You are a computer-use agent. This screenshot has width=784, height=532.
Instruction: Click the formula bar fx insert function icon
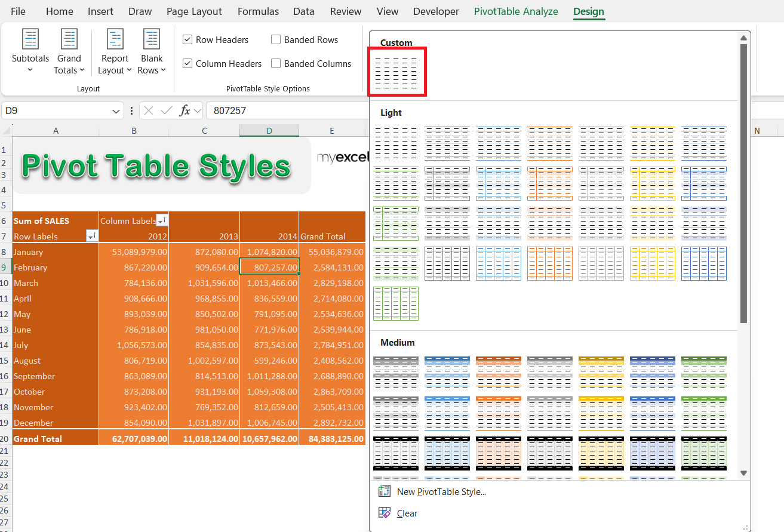click(x=185, y=110)
